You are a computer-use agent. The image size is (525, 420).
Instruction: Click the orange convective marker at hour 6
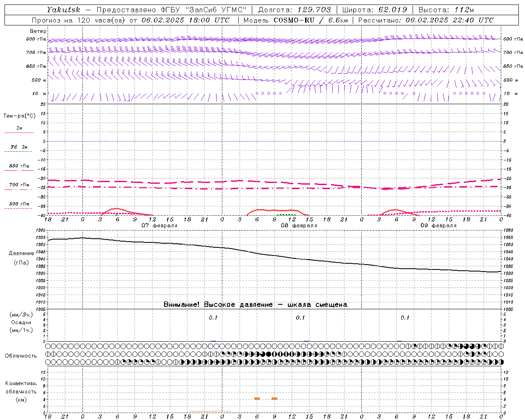(257, 399)
